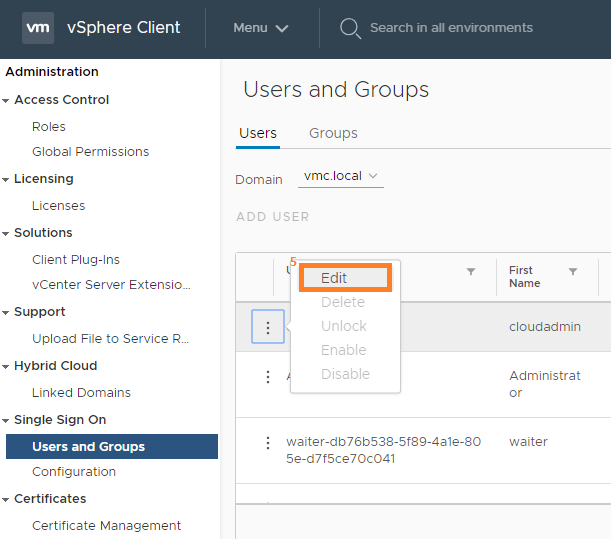Open actions menu for Administrator row

[268, 377]
